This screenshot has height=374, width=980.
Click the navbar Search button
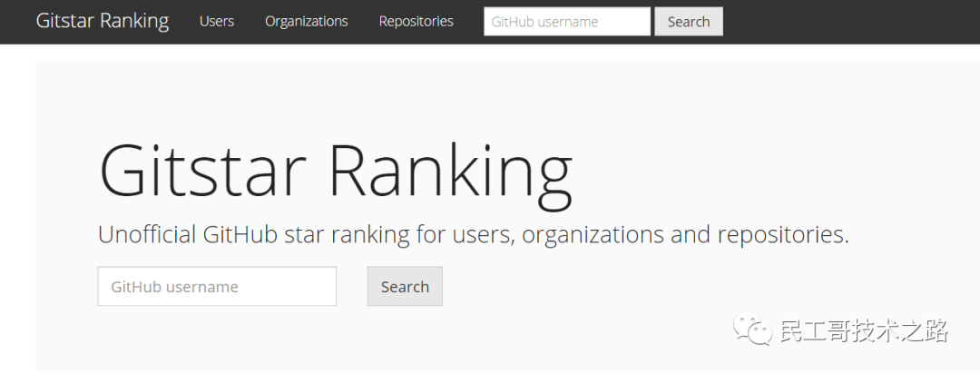click(689, 21)
